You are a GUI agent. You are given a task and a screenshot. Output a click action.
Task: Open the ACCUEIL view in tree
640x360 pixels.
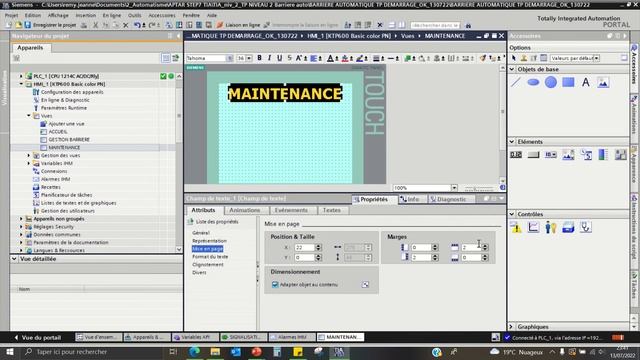(x=58, y=132)
